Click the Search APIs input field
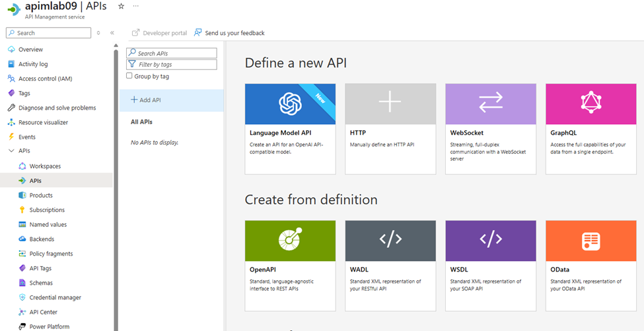This screenshot has width=644, height=331. point(172,53)
